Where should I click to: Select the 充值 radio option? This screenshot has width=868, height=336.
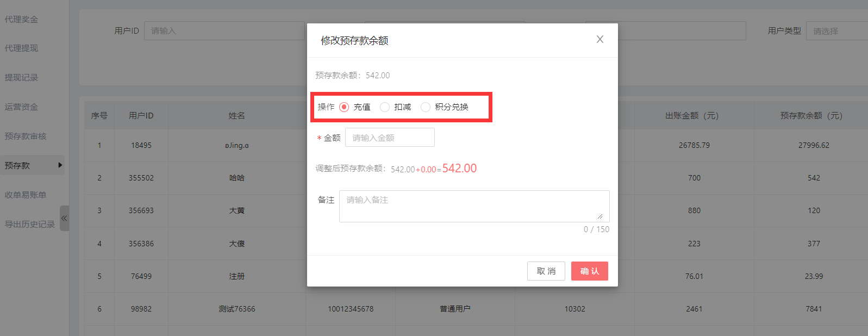tap(344, 107)
